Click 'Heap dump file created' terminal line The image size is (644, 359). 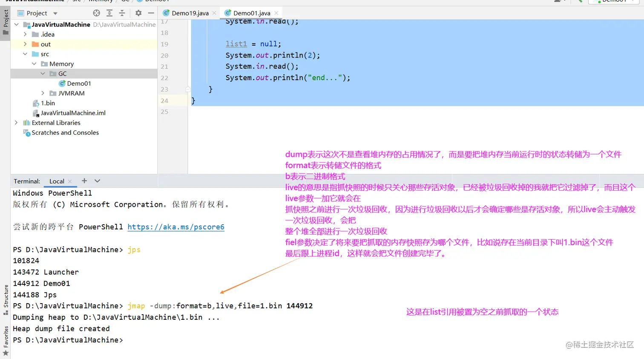[61, 329]
